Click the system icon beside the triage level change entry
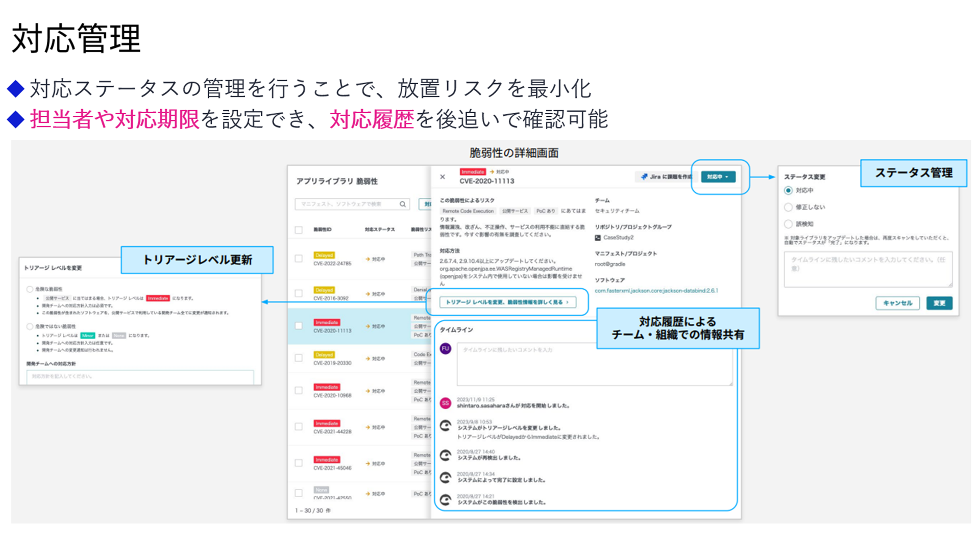Viewport: 980px width, 560px height. click(446, 425)
